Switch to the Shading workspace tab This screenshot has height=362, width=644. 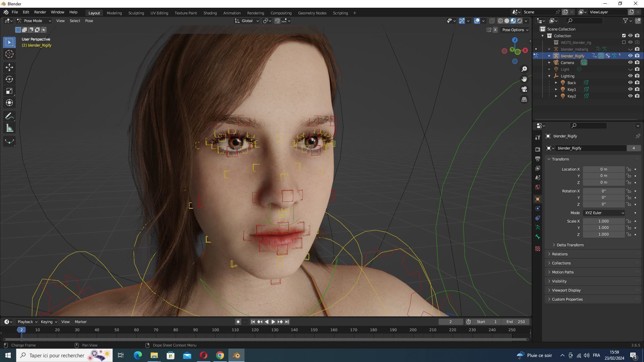point(210,13)
